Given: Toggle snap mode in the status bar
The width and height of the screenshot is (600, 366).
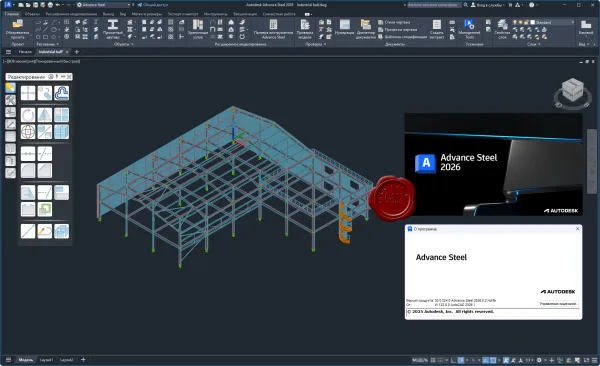Looking at the screenshot, I should click(441, 360).
